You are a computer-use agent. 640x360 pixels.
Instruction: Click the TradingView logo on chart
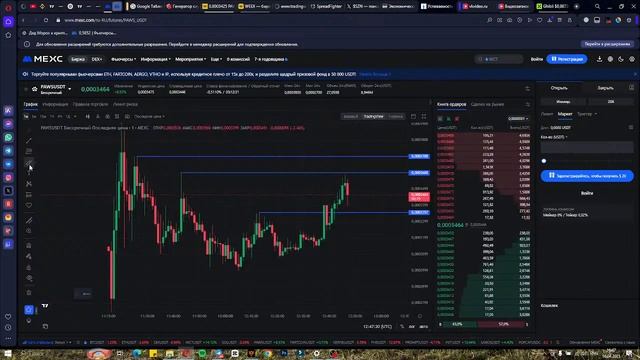pyautogui.click(x=45, y=305)
